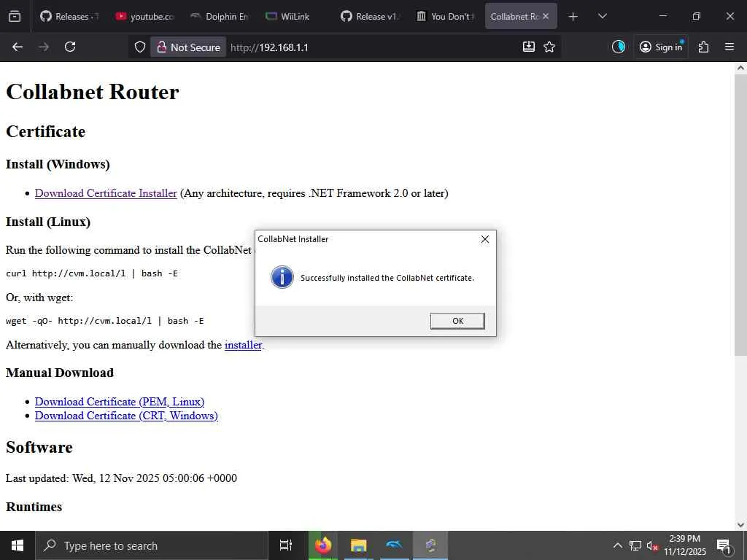This screenshot has width=747, height=560.
Task: Bookmark this page with the star icon
Action: 549,47
